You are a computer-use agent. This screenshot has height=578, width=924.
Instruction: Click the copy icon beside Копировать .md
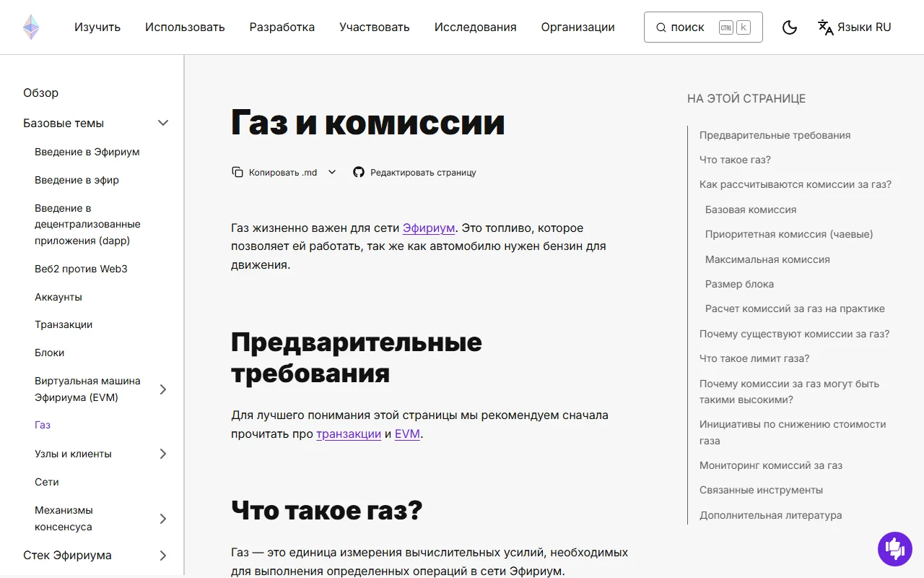point(237,172)
